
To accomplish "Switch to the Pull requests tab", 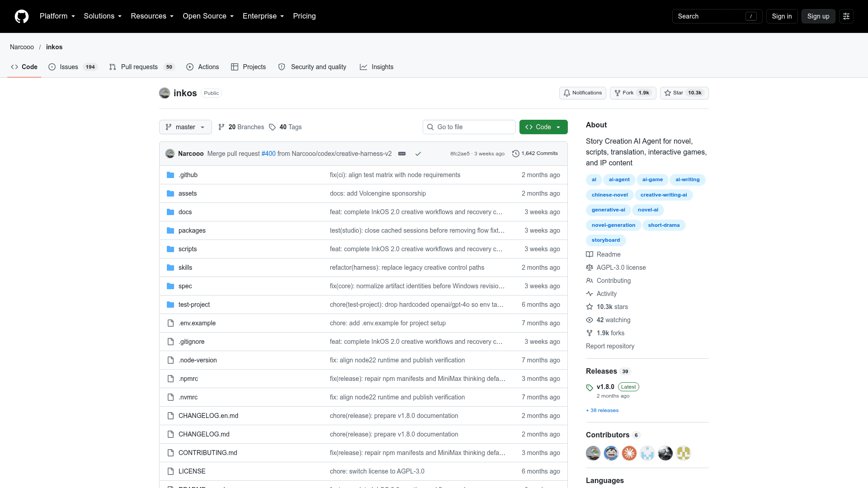I will 142,67.
